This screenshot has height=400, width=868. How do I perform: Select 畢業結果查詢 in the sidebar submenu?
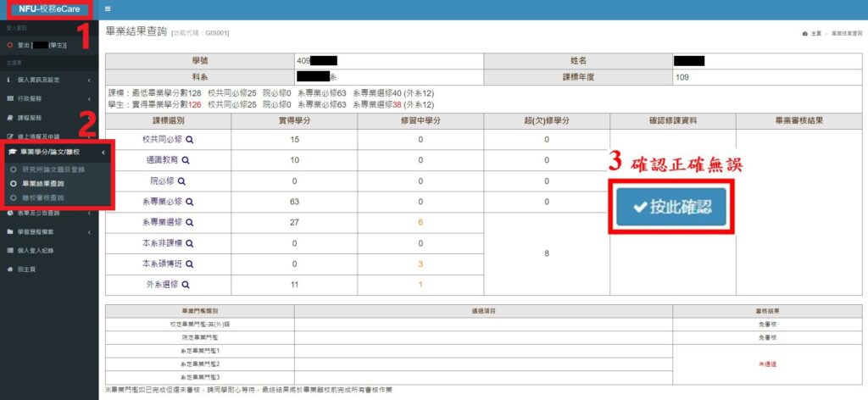(42, 184)
